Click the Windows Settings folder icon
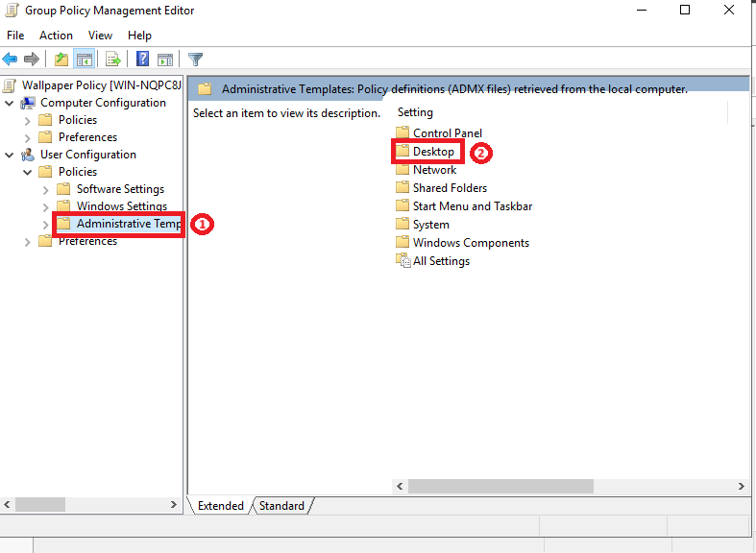 tap(63, 206)
